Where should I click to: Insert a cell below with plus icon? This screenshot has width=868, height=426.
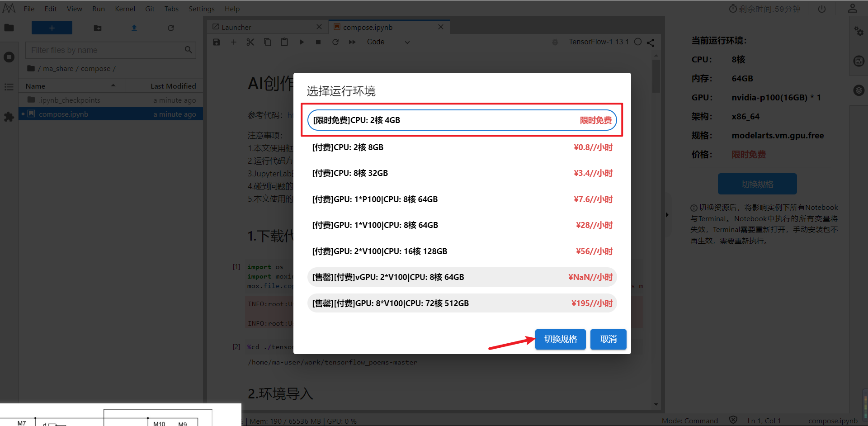(x=234, y=42)
